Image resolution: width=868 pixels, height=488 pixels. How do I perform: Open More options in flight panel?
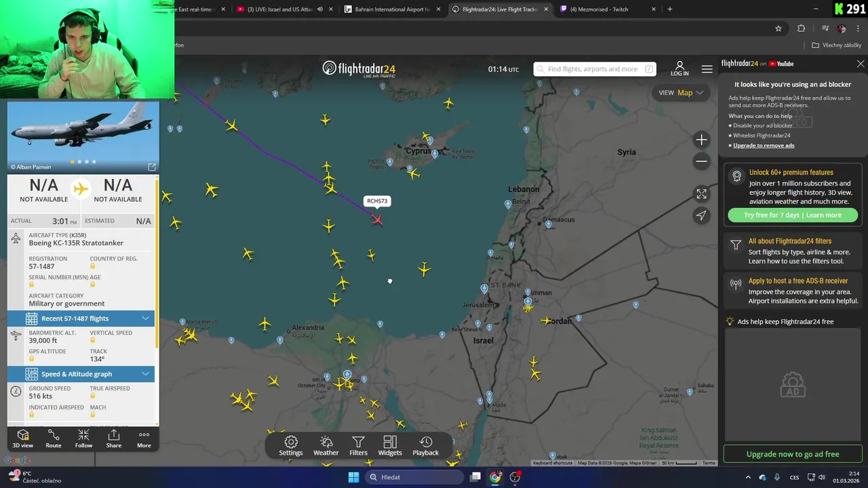pyautogui.click(x=144, y=439)
